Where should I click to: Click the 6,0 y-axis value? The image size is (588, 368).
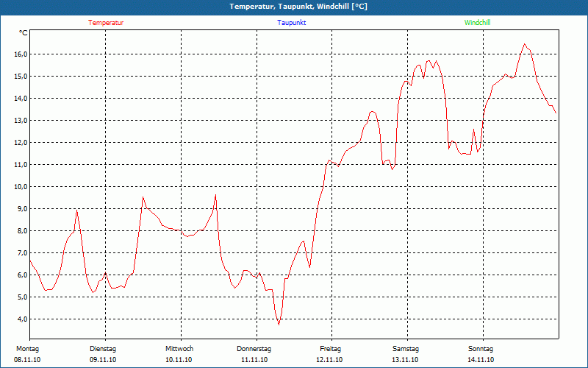[x=22, y=275]
